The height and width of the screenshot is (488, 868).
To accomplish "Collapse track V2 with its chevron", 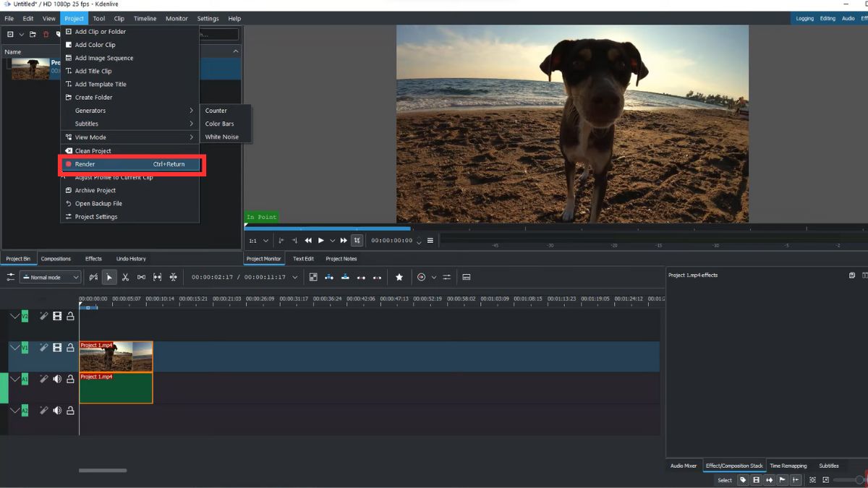I will pyautogui.click(x=14, y=316).
